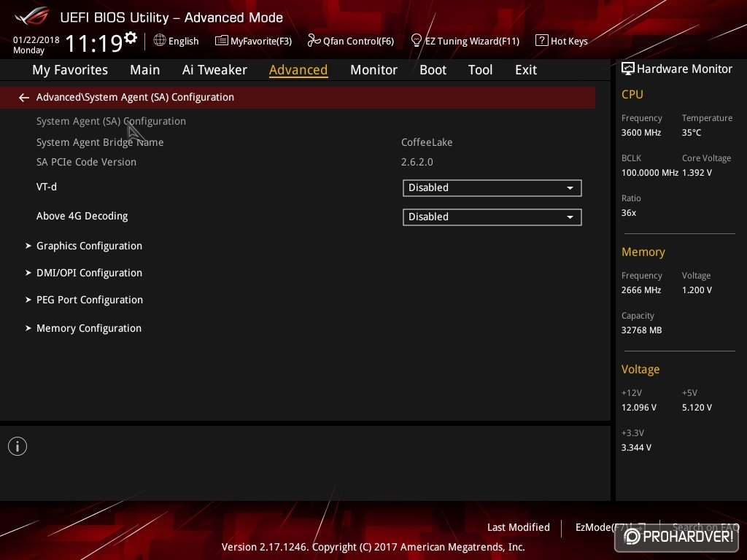Click the CoffeeLake value
The height and width of the screenshot is (560, 747).
[427, 142]
